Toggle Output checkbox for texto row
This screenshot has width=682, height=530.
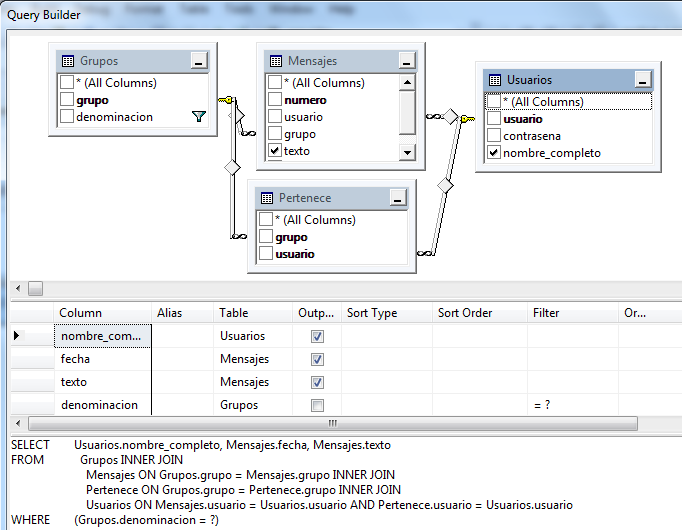[x=318, y=383]
